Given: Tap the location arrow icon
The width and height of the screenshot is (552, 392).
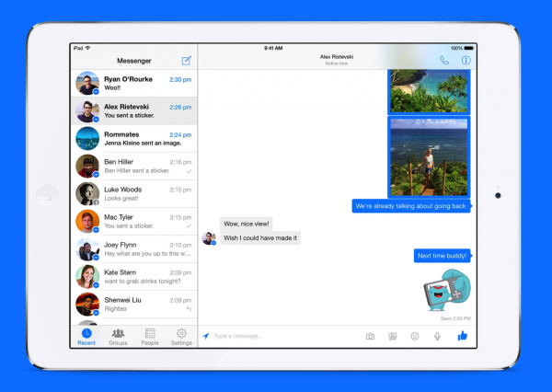Looking at the screenshot, I should [206, 336].
